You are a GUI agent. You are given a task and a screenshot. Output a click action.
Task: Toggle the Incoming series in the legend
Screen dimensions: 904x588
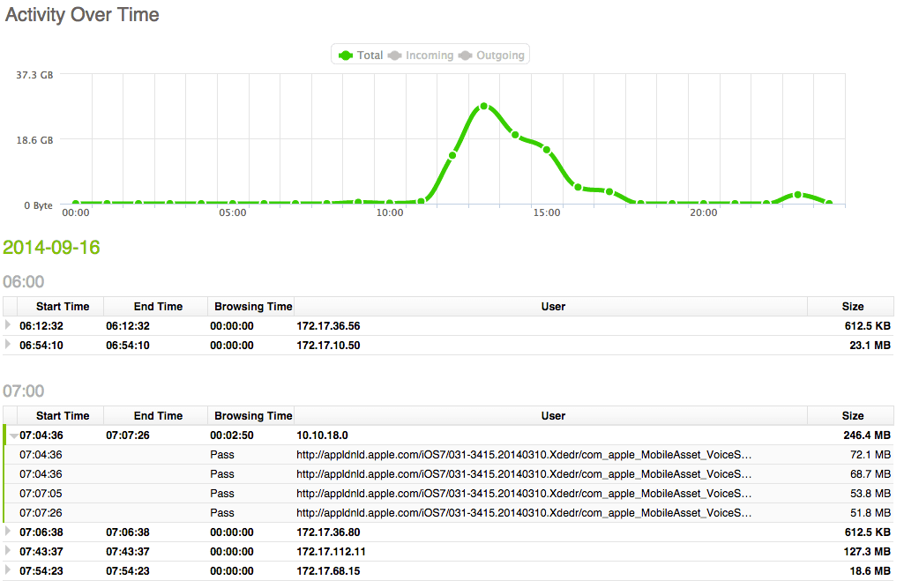coord(421,56)
